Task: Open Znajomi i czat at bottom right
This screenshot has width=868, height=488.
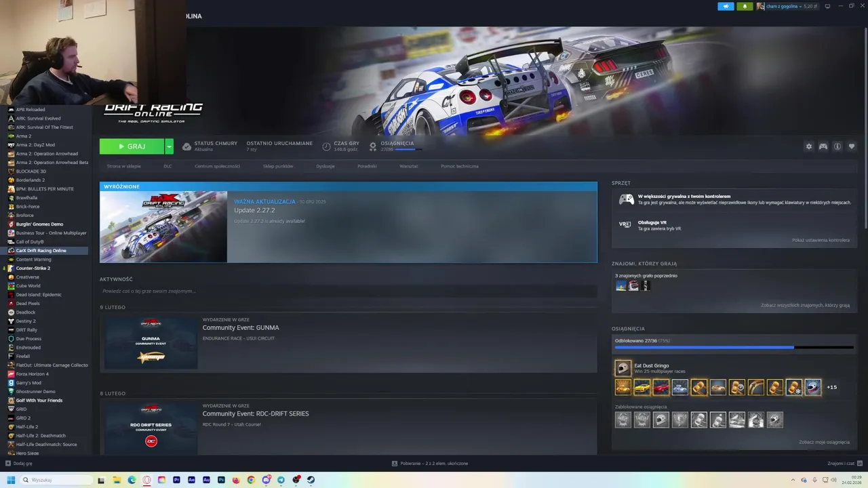Action: [844, 464]
